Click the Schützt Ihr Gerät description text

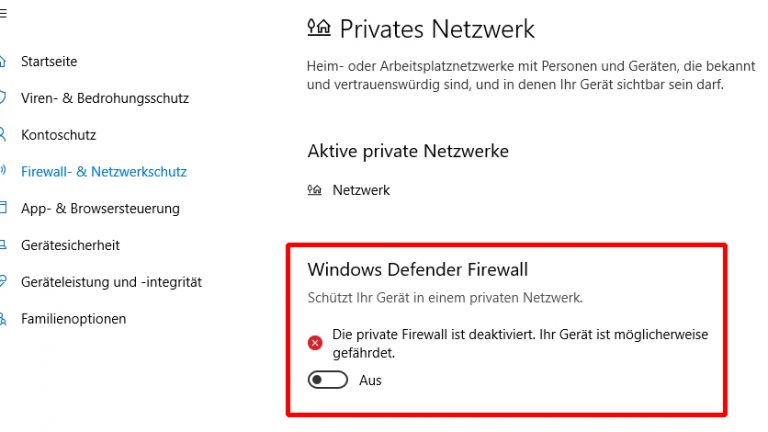tap(444, 298)
